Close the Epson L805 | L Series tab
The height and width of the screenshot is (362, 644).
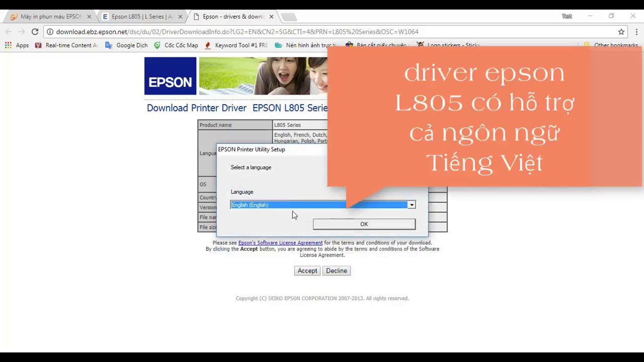[180, 17]
